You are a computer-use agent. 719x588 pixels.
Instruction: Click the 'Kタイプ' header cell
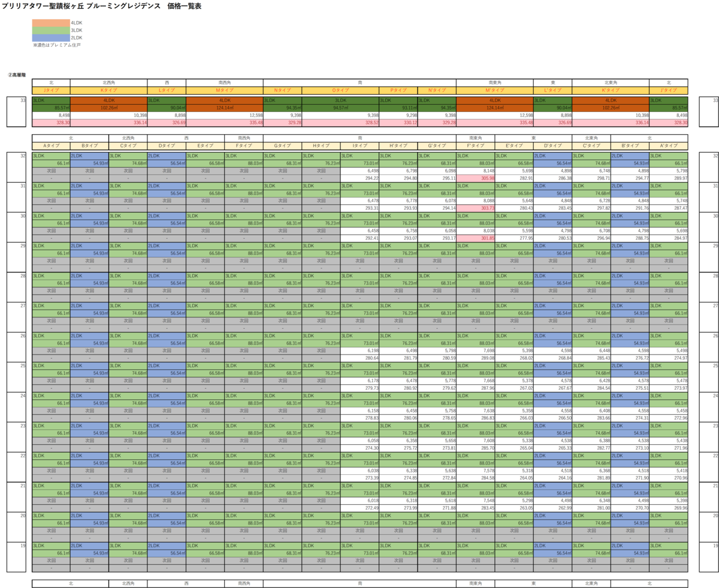(x=108, y=90)
